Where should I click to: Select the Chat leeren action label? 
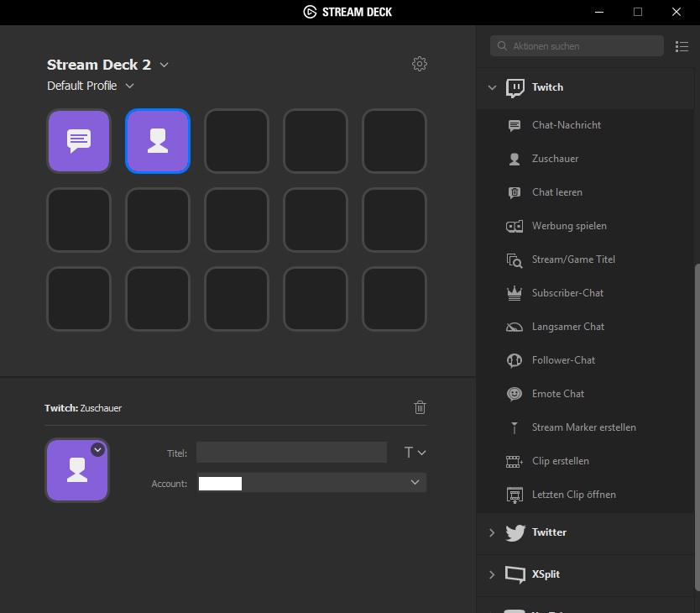[x=556, y=192]
